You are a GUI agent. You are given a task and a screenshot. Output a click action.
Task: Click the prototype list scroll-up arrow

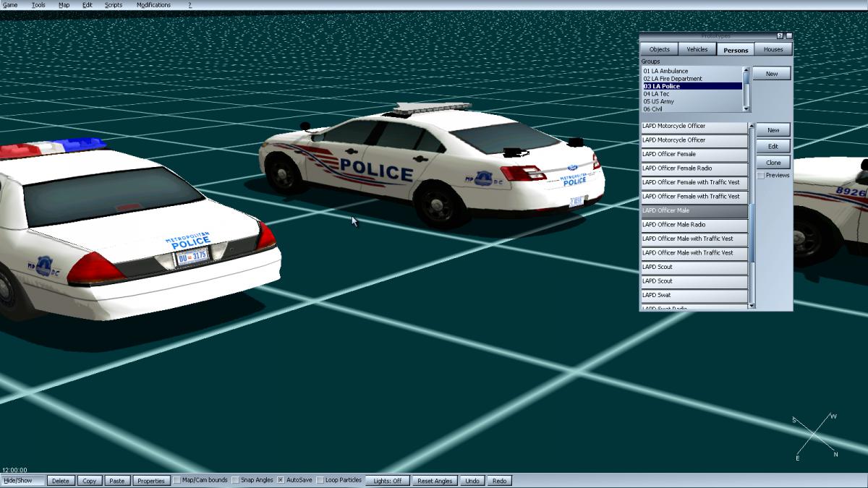coord(752,126)
